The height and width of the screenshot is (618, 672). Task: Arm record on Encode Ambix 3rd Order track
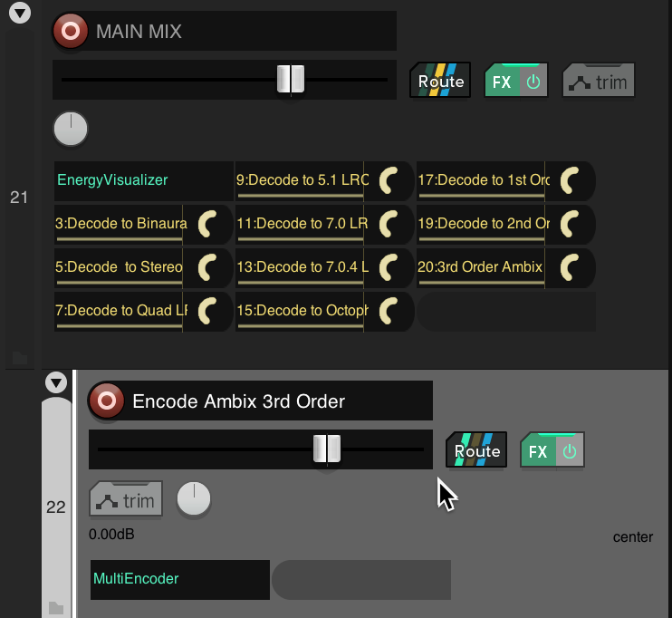106,401
